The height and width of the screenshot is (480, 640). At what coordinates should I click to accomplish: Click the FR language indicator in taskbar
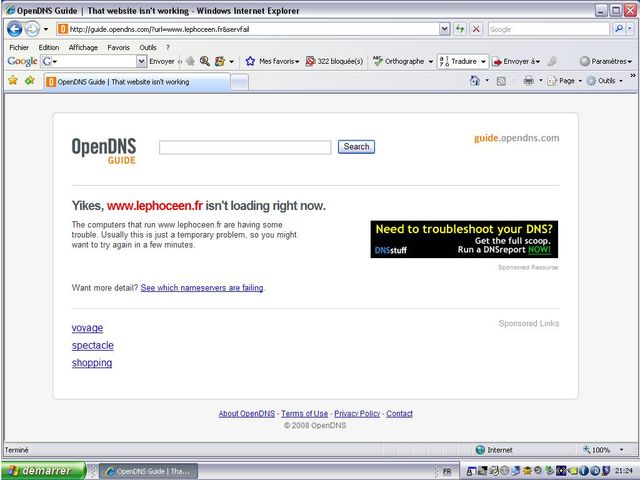click(447, 471)
